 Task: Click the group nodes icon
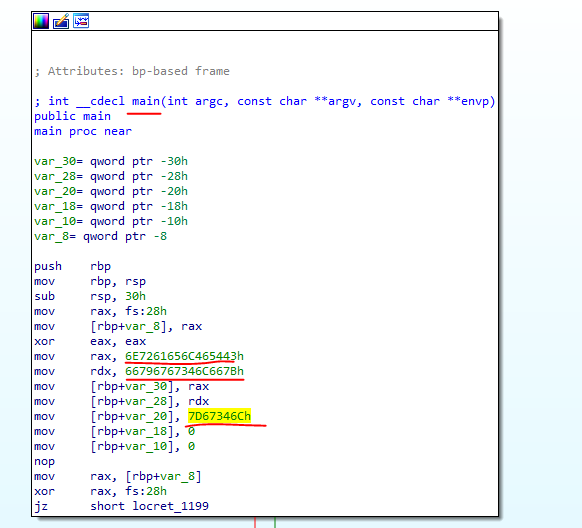tap(81, 21)
